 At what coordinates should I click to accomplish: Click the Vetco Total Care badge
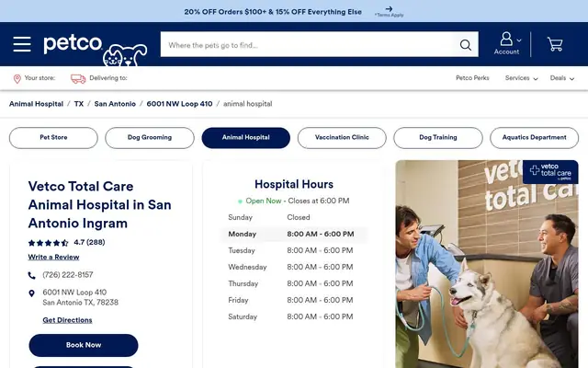[x=550, y=172]
